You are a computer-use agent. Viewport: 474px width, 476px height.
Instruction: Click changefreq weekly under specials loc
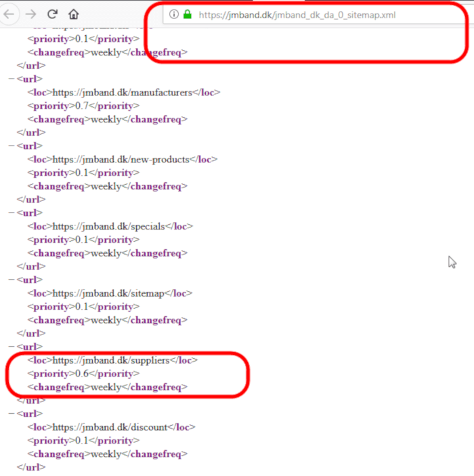[108, 253]
